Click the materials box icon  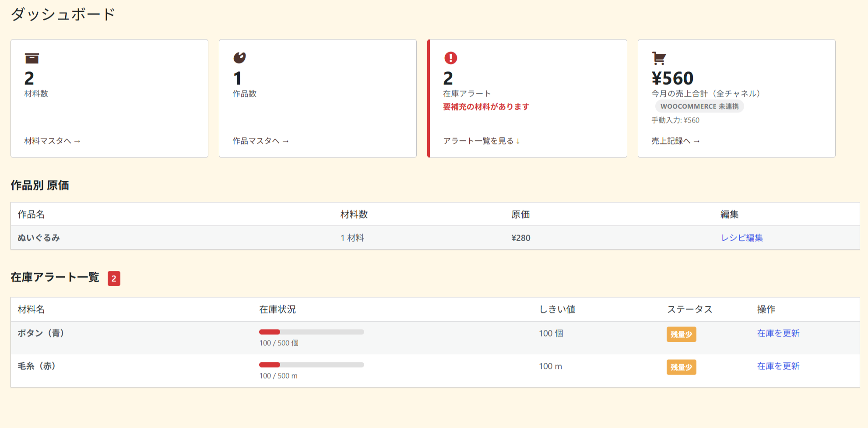pos(32,58)
